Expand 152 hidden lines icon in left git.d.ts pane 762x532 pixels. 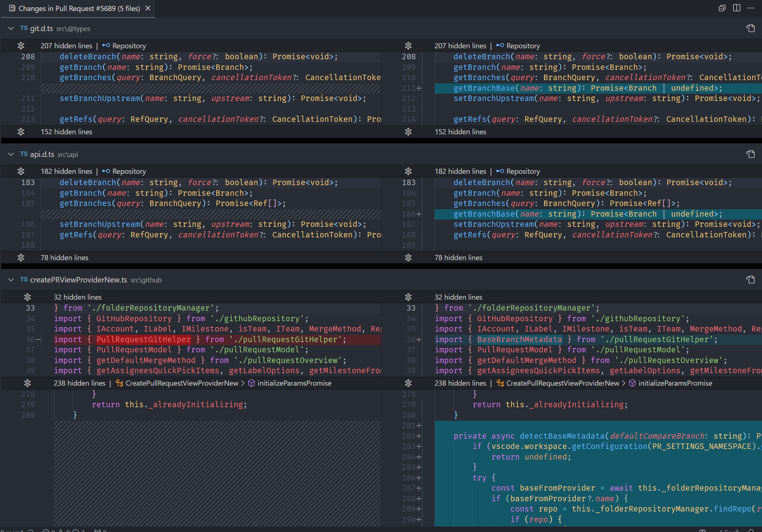click(x=21, y=132)
